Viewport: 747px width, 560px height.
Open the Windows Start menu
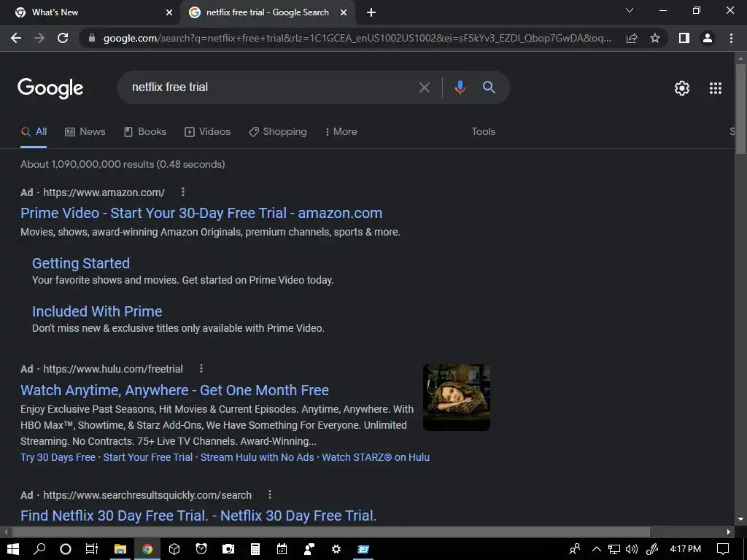(x=13, y=549)
